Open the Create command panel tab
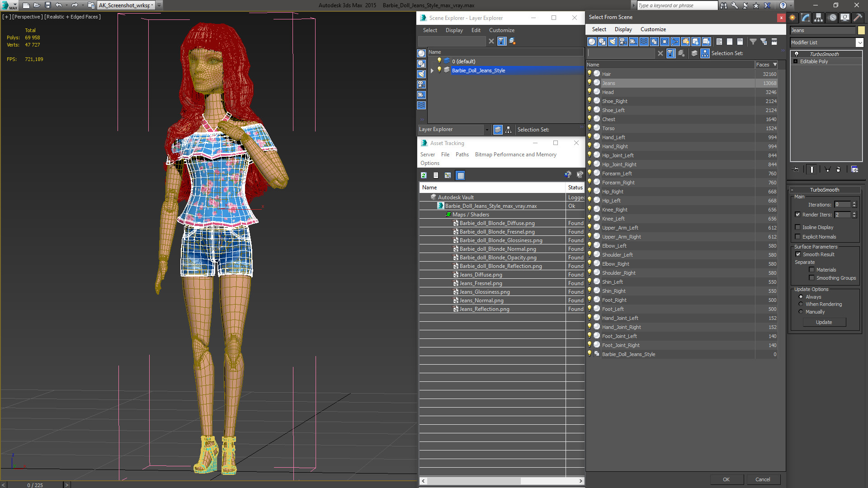The width and height of the screenshot is (868, 488). tap(793, 18)
